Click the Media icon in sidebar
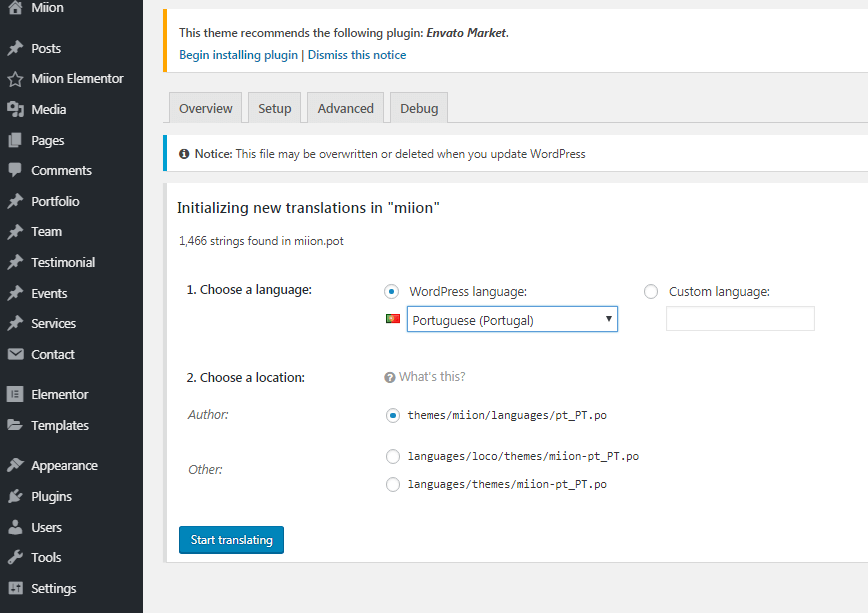 coord(15,109)
